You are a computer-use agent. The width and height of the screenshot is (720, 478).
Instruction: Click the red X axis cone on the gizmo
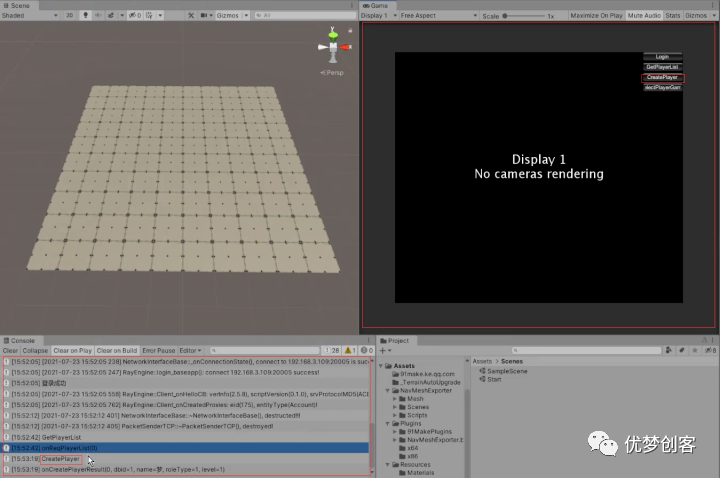[x=345, y=47]
